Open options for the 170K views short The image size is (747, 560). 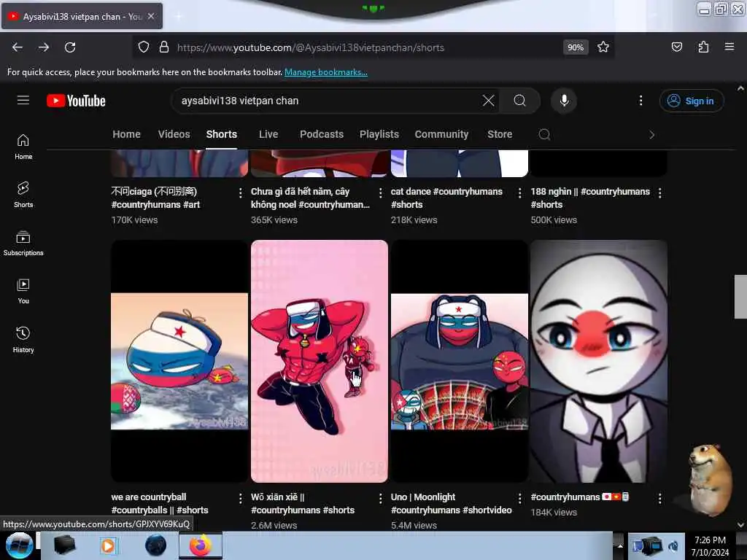(240, 192)
